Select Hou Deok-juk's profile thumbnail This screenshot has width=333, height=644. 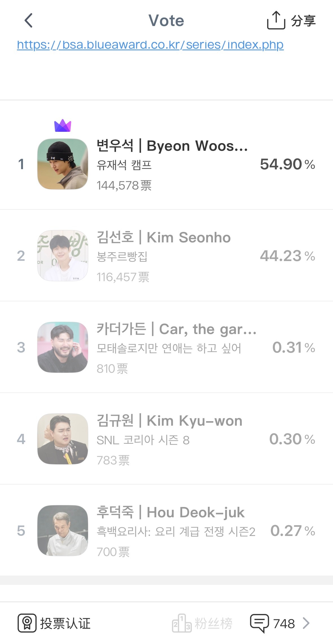coord(63,531)
